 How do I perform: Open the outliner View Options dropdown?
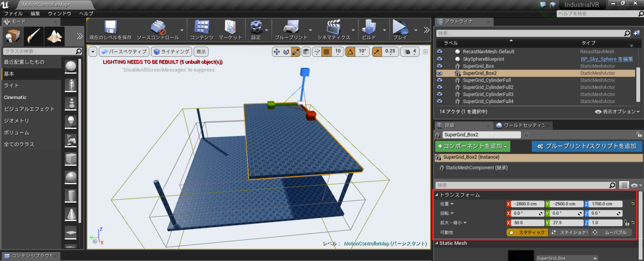[x=617, y=112]
